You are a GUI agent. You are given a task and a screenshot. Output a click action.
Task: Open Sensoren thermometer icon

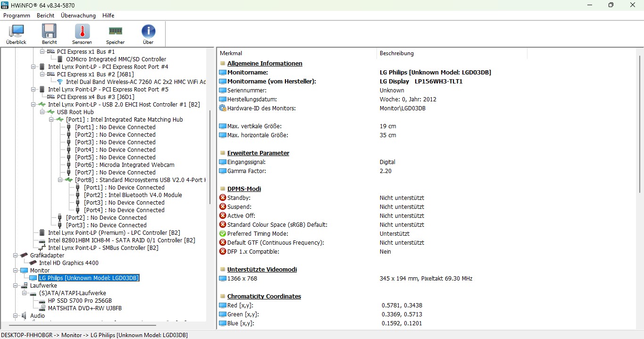click(x=82, y=34)
